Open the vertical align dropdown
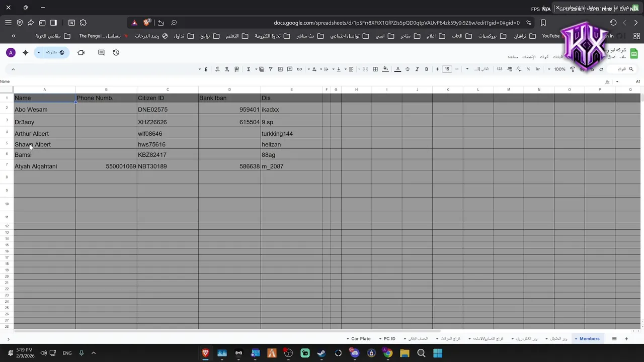The image size is (644, 362). (336, 69)
